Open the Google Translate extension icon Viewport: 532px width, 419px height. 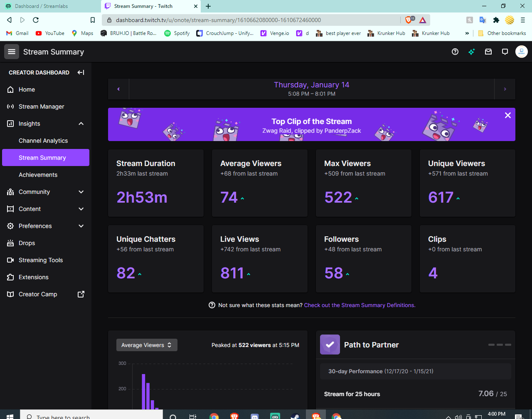tap(483, 20)
